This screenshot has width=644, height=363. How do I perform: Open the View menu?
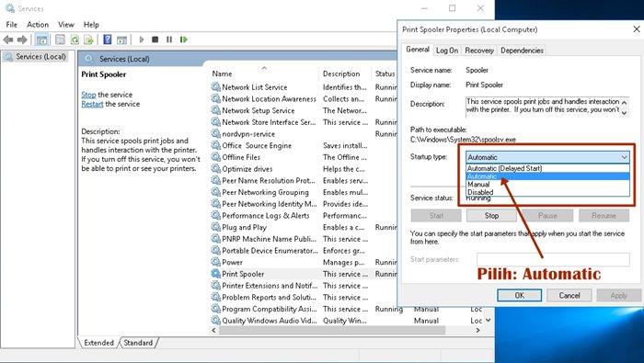coord(65,25)
